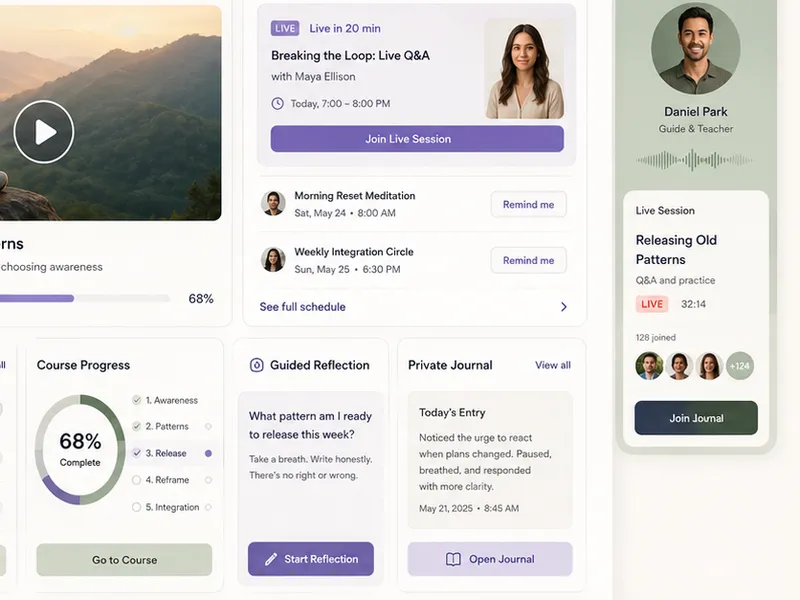The height and width of the screenshot is (600, 800).
Task: Open the Go to Course button
Action: click(124, 560)
